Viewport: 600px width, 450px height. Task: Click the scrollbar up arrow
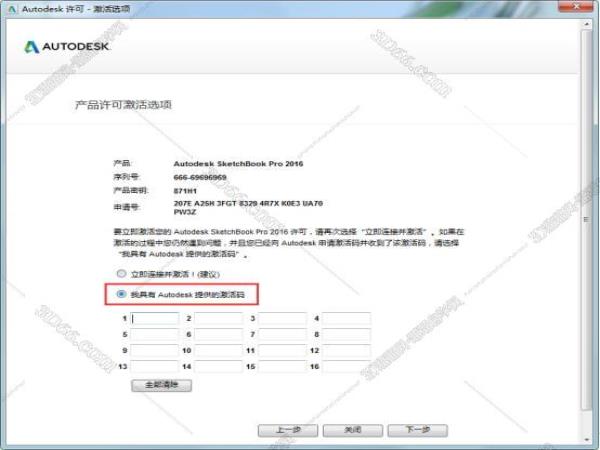point(587,24)
